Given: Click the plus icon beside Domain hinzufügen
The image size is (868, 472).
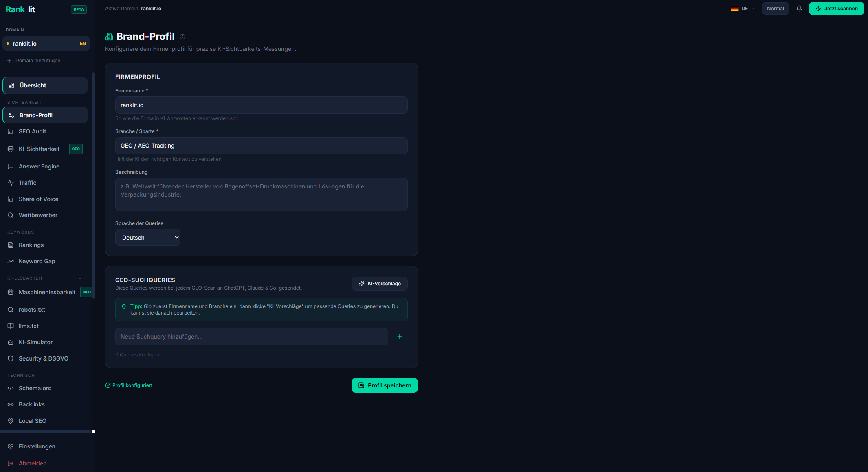Looking at the screenshot, I should 9,61.
